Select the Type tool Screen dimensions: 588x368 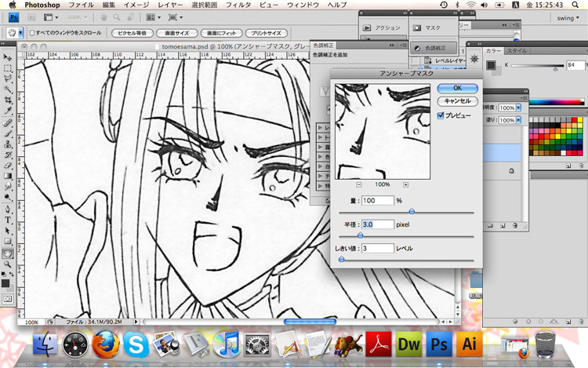click(x=7, y=220)
